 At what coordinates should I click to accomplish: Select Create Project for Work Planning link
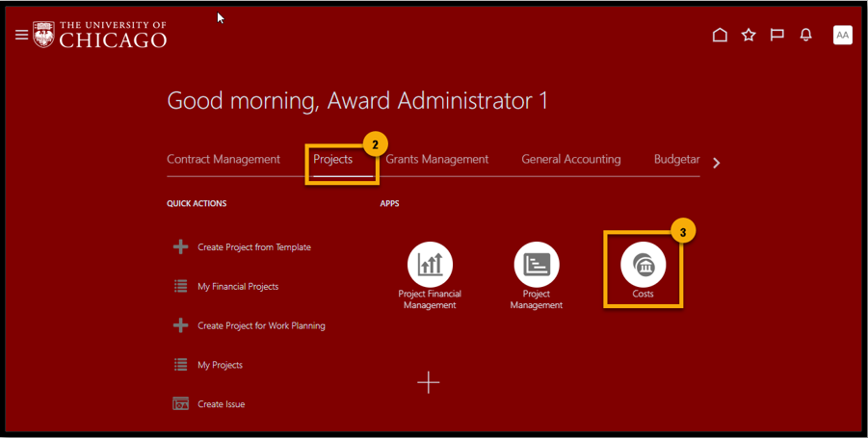pyautogui.click(x=261, y=325)
